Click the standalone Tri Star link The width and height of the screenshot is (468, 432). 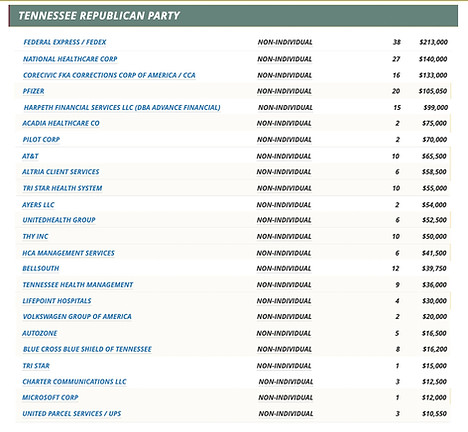[36, 366]
